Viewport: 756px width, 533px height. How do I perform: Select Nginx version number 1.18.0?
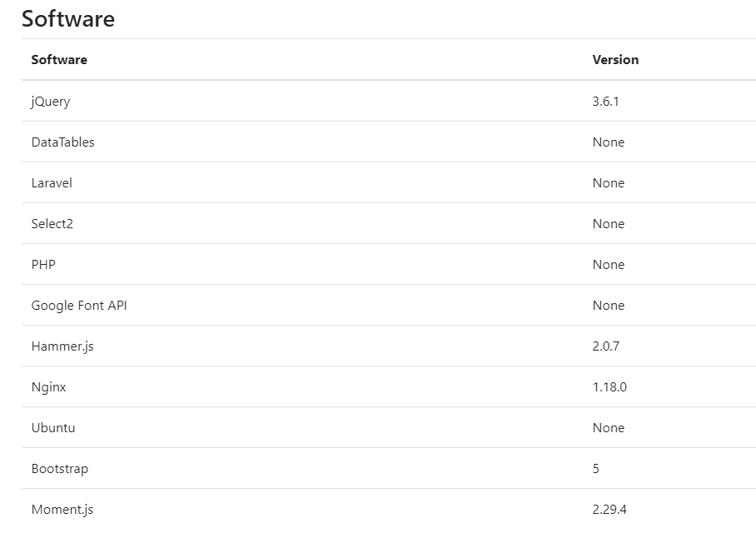(609, 387)
